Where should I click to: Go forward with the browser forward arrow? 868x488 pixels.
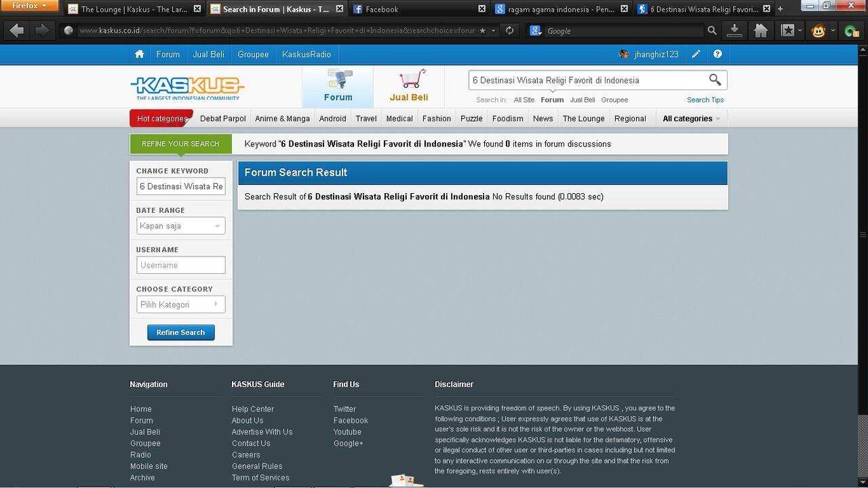click(42, 30)
